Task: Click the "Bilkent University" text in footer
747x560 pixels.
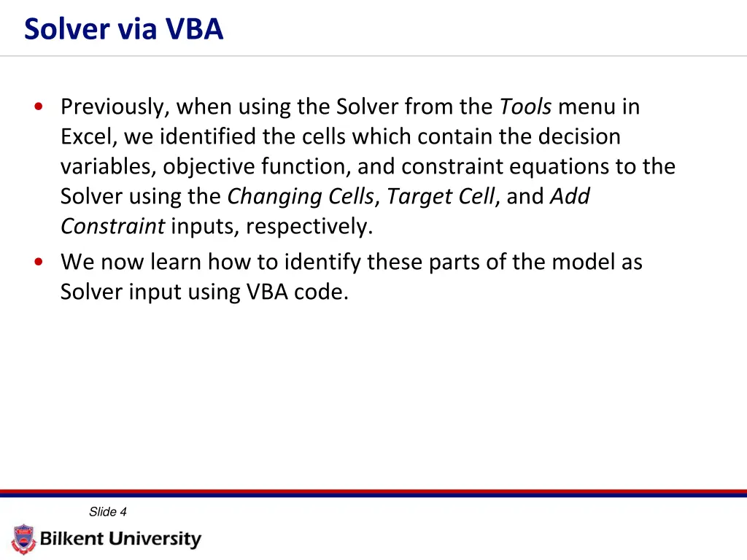Action: (120, 540)
